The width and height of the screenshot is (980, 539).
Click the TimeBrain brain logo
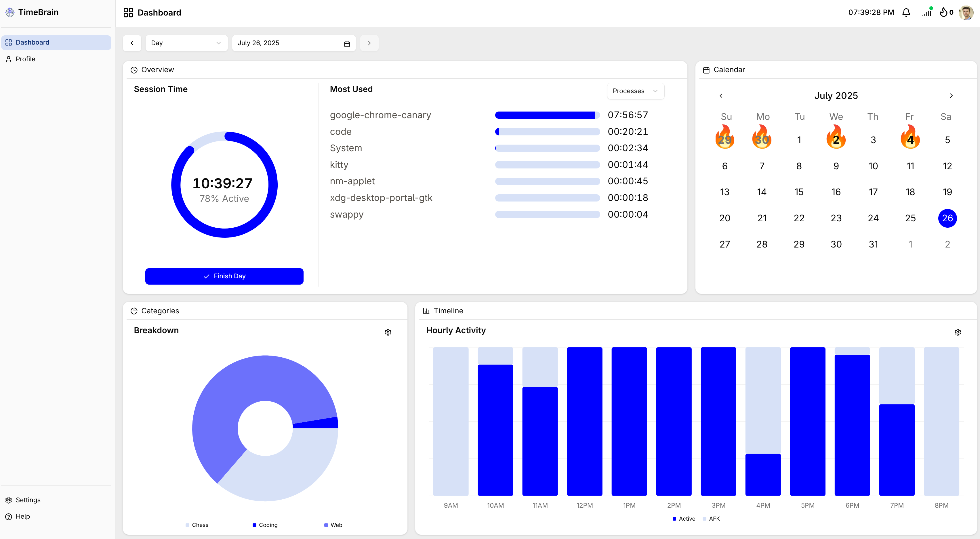(x=10, y=12)
